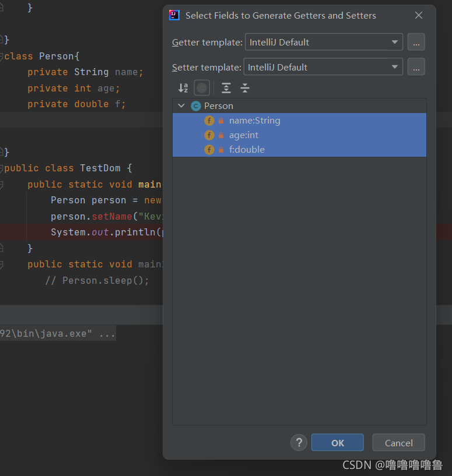Viewport: 452px width, 476px height.
Task: Collapse the fold marker beside main method
Action: 1,185
